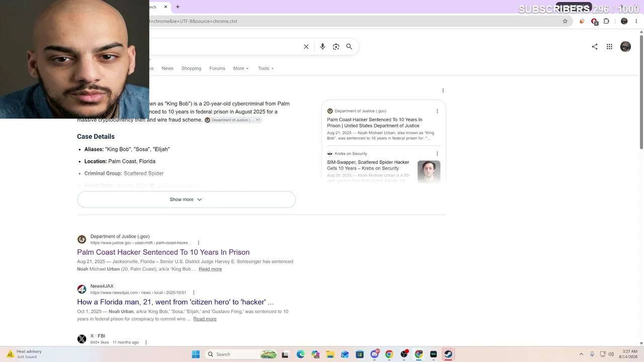Expand the Tools dropdown
The height and width of the screenshot is (362, 644).
coord(266,68)
